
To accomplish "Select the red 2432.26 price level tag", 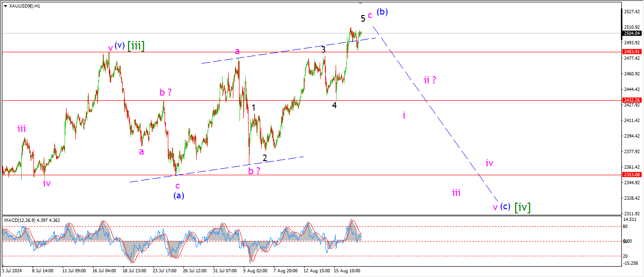I will click(x=631, y=100).
